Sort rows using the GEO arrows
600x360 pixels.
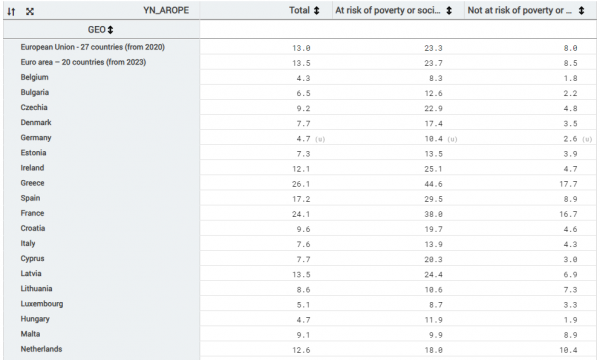point(110,30)
